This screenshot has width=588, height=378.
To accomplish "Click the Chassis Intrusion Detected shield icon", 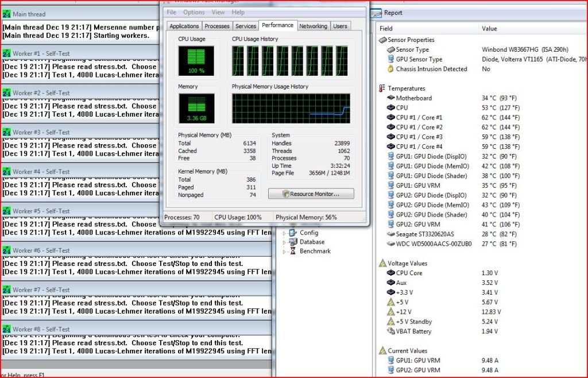I will pyautogui.click(x=390, y=69).
